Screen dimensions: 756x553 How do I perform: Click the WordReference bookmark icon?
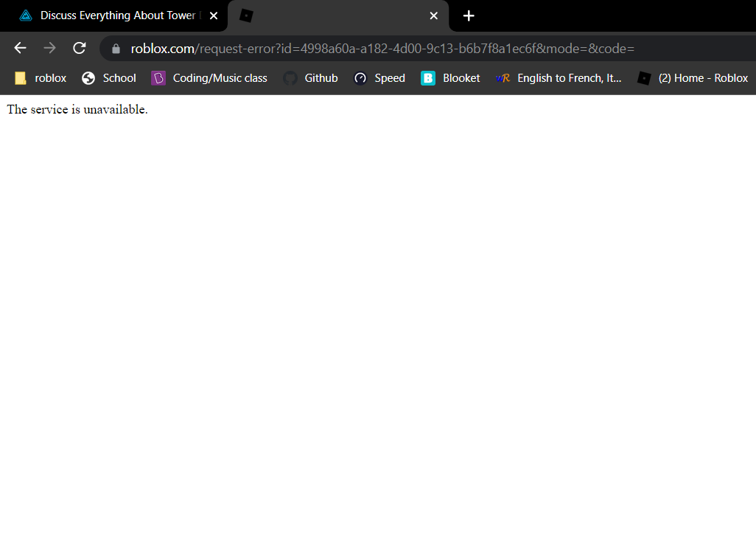tap(502, 77)
